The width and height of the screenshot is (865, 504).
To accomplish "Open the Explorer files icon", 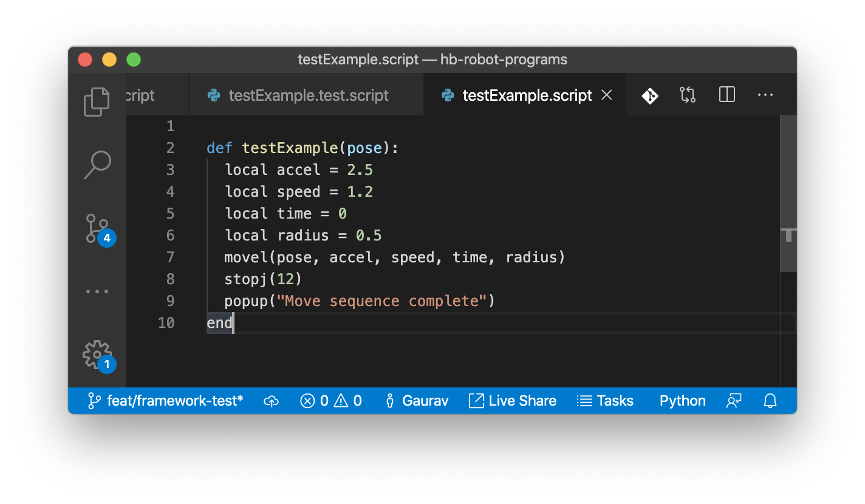I will point(97,101).
